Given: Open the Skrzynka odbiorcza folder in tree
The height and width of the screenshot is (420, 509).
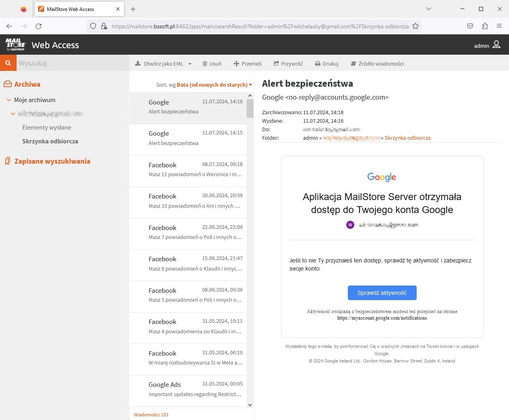Looking at the screenshot, I should (x=50, y=141).
